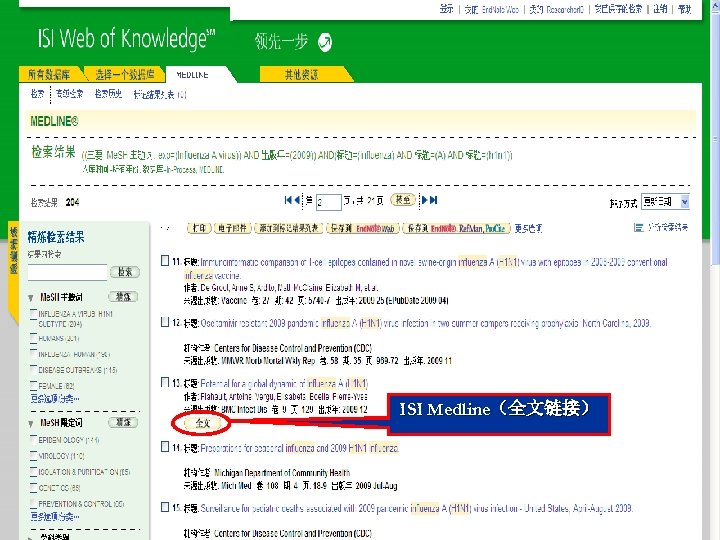Click the 精炼 button beside MeSH限定词
Viewport: 720px width, 540px height.
click(x=123, y=422)
